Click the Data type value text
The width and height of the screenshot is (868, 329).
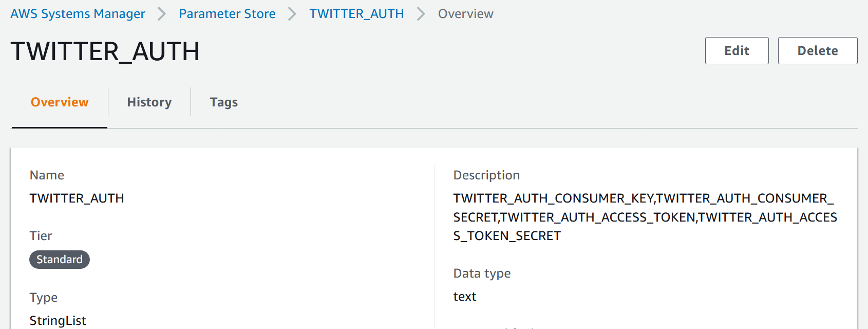(x=465, y=297)
